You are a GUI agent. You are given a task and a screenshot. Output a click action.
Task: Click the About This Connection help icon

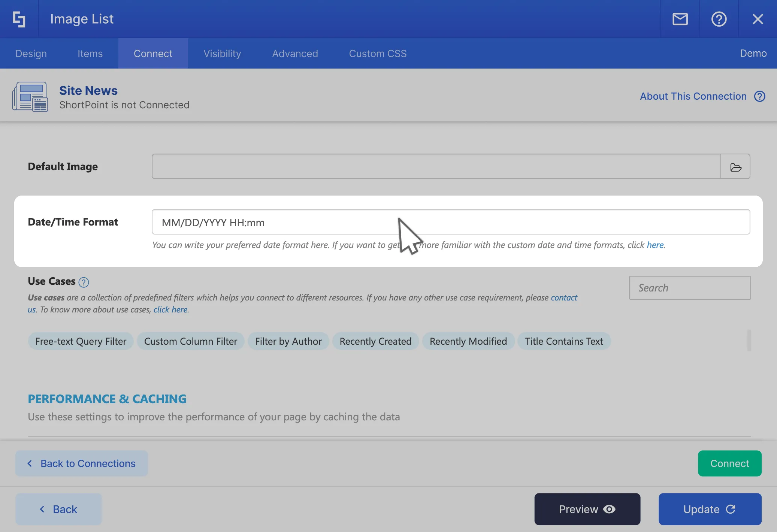click(x=760, y=96)
